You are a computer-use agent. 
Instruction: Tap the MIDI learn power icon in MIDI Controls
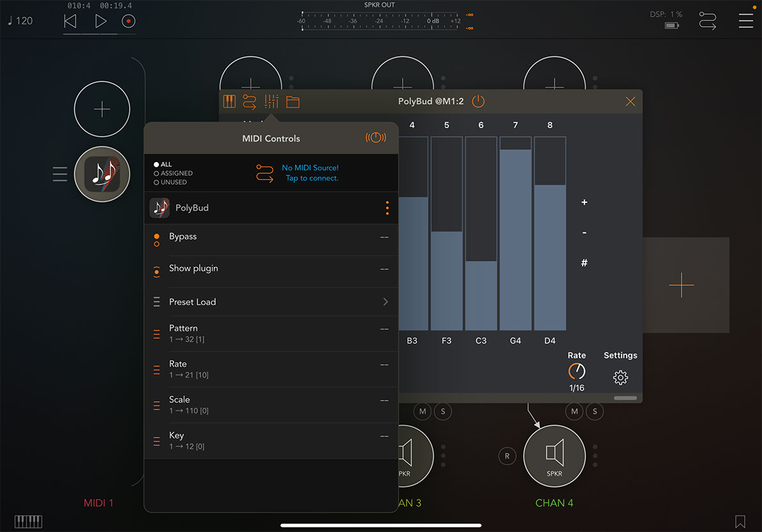pyautogui.click(x=376, y=138)
